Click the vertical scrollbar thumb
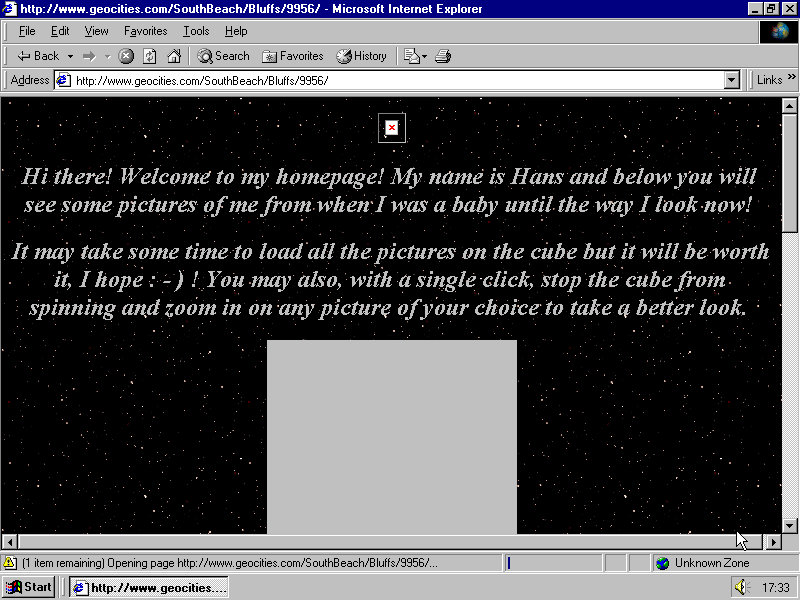Screen dimensions: 800x600 coord(789,173)
